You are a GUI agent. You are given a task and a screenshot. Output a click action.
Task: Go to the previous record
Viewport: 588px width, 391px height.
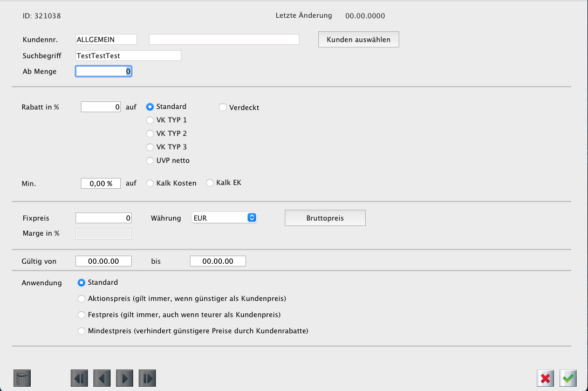102,378
